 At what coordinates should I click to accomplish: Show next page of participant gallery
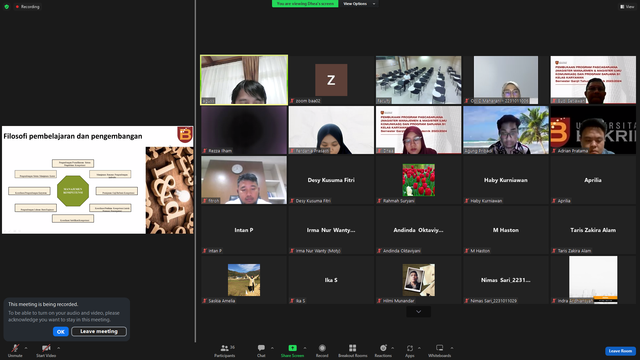(x=418, y=311)
